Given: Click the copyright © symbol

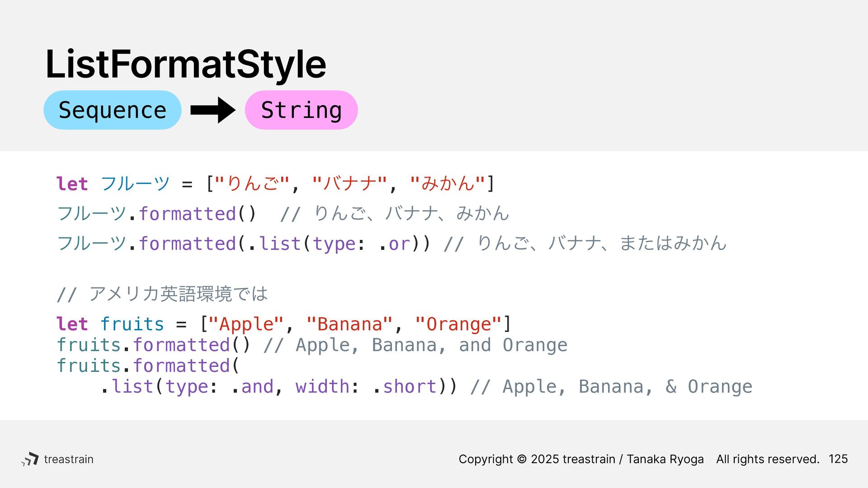Looking at the screenshot, I should [522, 459].
